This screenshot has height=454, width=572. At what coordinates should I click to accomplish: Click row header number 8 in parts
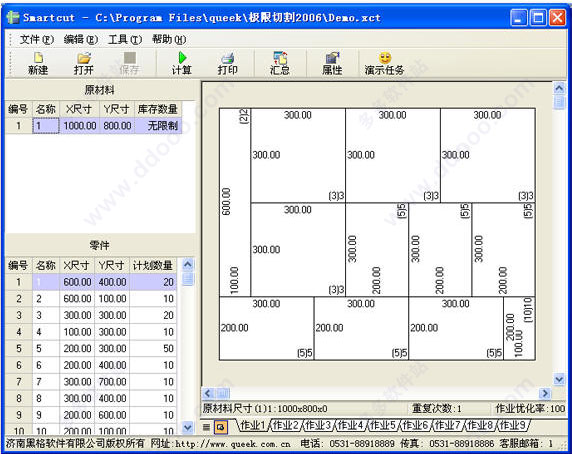[19, 398]
